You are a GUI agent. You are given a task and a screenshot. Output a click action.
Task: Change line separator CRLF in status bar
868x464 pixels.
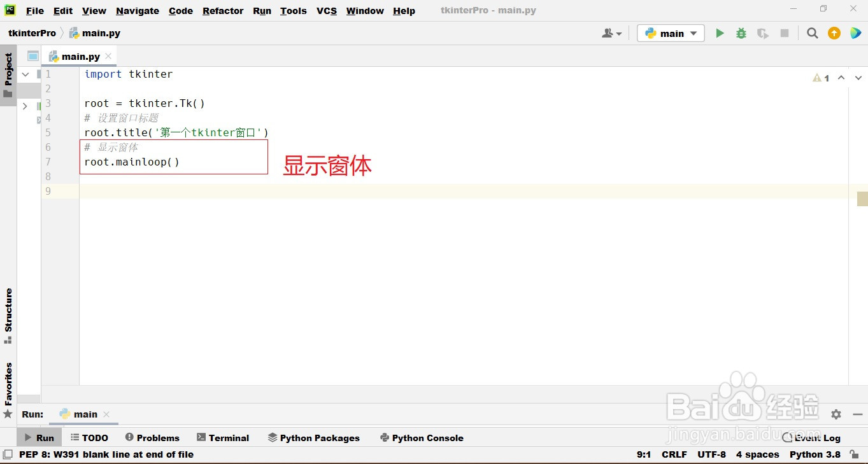pyautogui.click(x=674, y=454)
